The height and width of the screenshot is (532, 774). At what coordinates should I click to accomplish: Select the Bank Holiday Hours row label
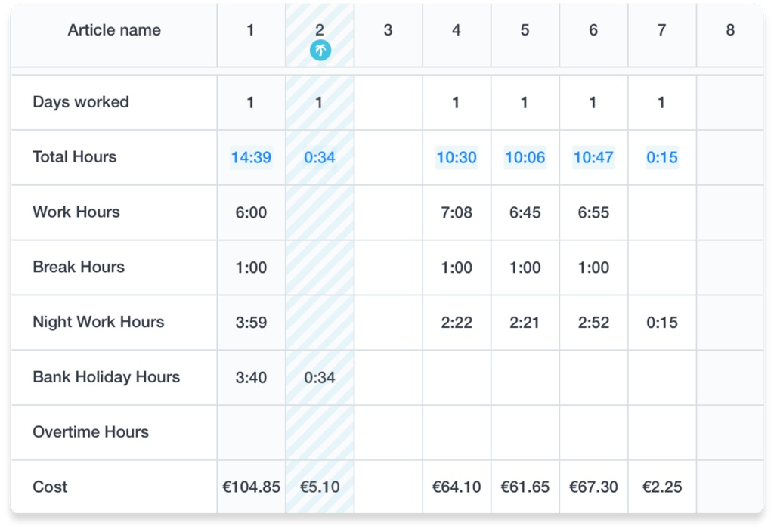tap(106, 377)
